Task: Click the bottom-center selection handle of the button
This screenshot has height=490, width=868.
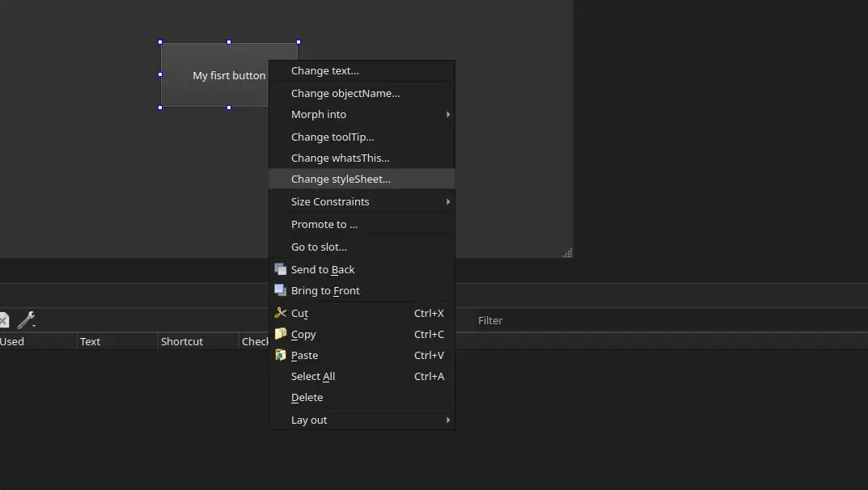Action: point(229,108)
